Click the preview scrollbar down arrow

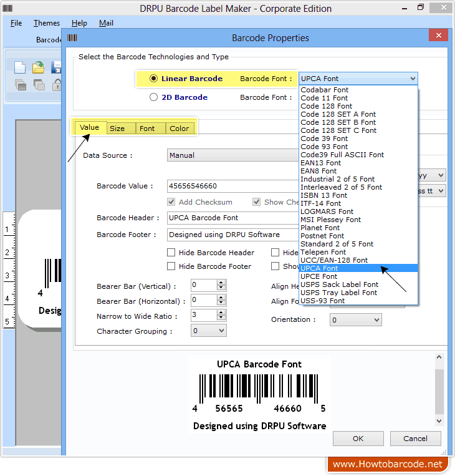click(439, 420)
